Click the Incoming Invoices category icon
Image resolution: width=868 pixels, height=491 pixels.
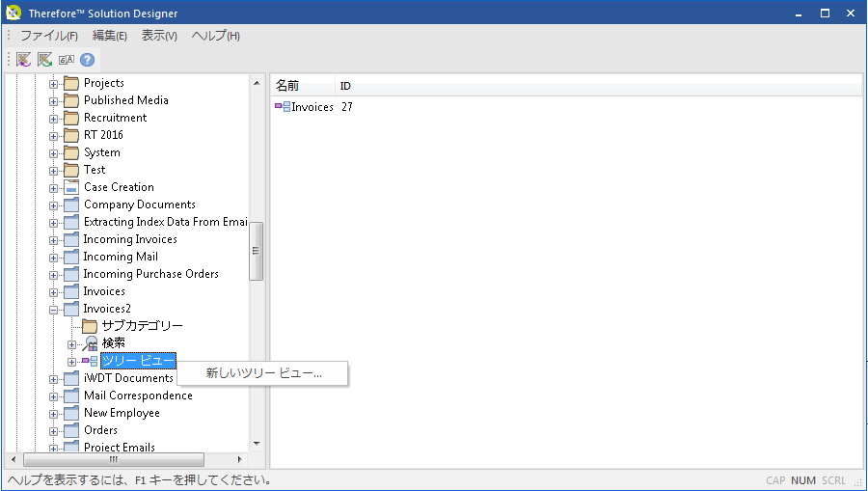(70, 239)
